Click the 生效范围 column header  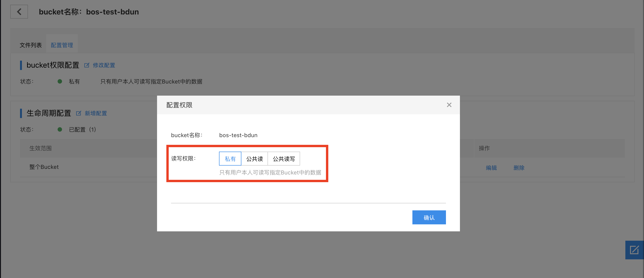tap(41, 148)
